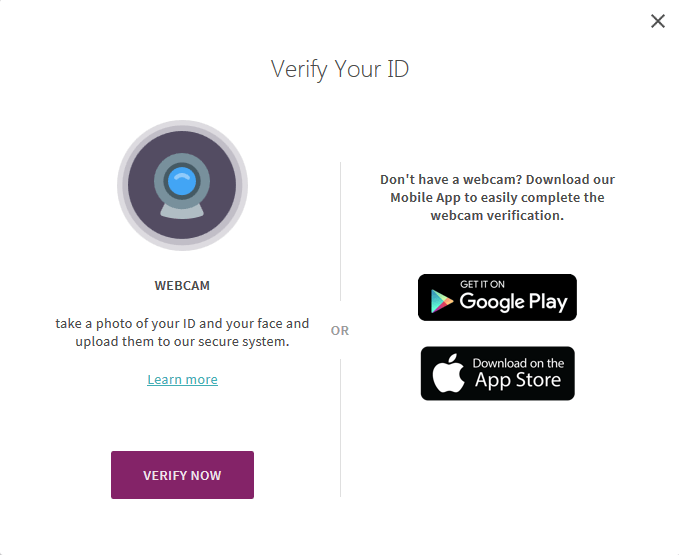Image resolution: width=679 pixels, height=555 pixels.
Task: Click the App Store wordmark text
Action: pos(518,381)
